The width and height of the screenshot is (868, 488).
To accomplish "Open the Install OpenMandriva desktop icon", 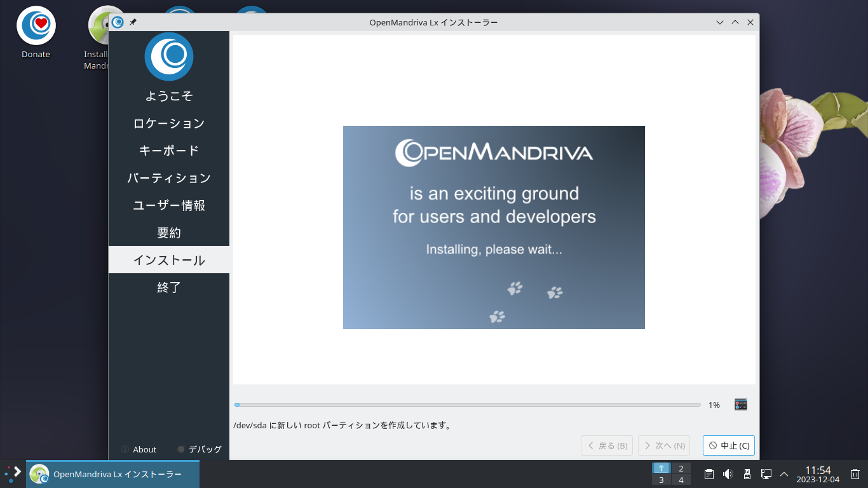I will click(x=98, y=38).
